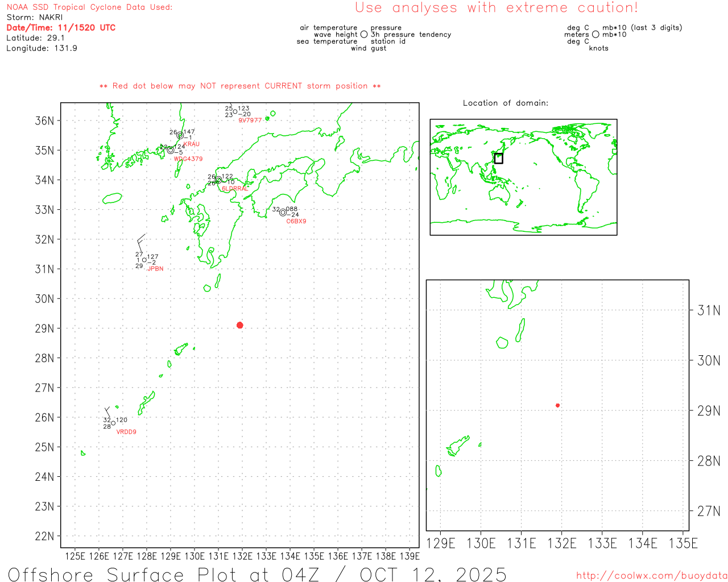Click the VRDD9 station circle marker
728x582 pixels.
click(x=113, y=423)
